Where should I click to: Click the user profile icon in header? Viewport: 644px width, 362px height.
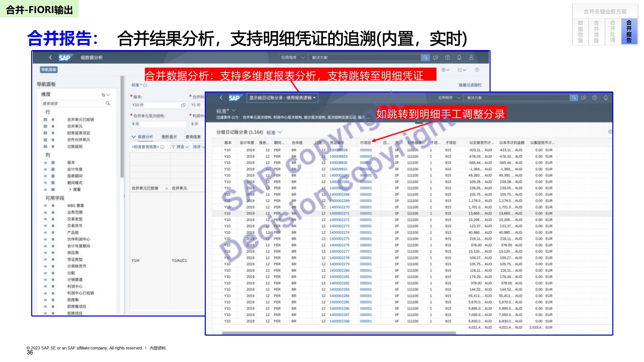click(471, 57)
